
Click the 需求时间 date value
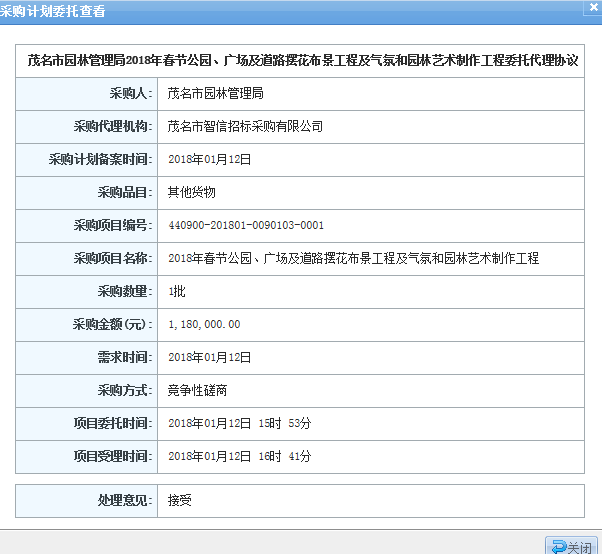click(x=208, y=357)
